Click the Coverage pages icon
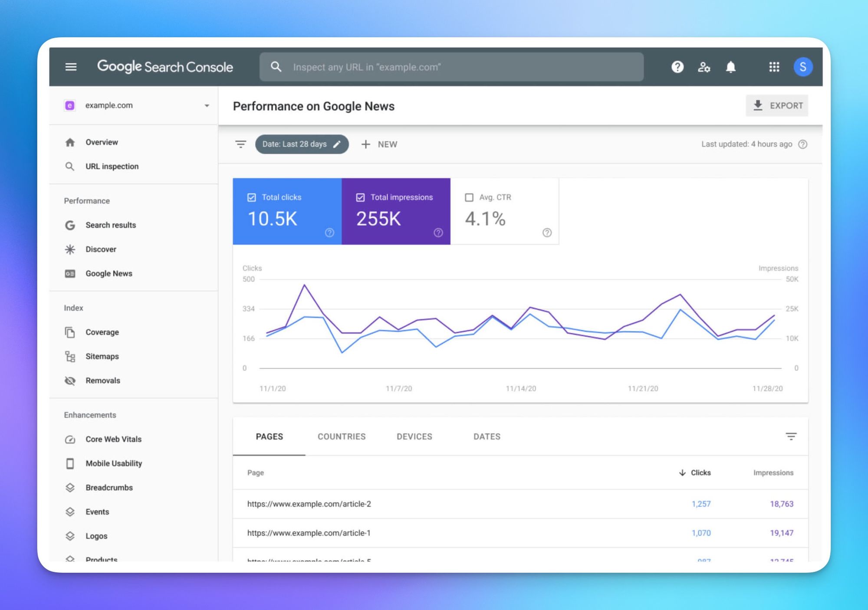The image size is (868, 610). [70, 332]
